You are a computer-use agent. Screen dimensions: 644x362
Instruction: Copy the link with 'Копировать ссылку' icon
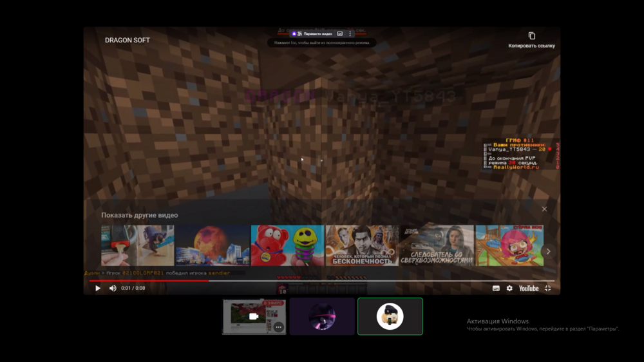[532, 36]
